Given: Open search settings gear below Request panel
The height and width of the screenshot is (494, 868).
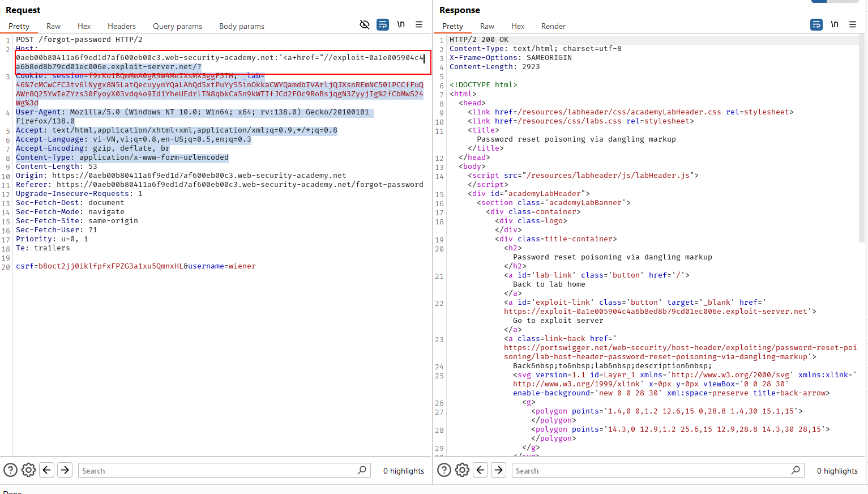Looking at the screenshot, I should click(29, 470).
